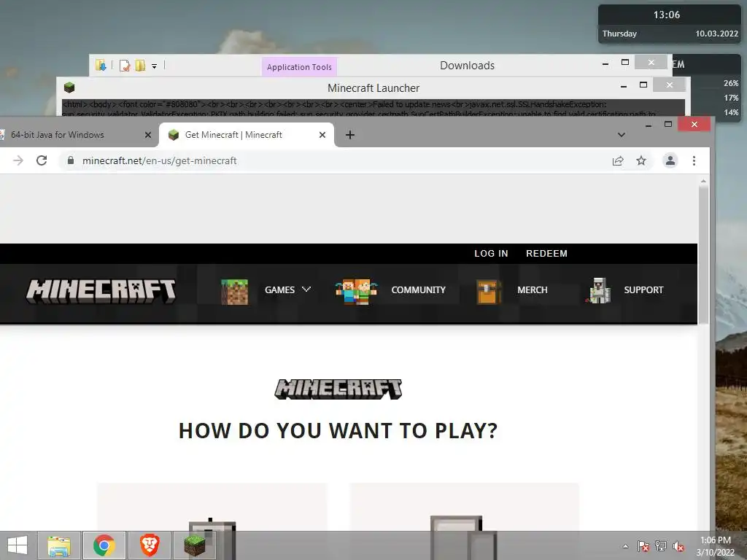This screenshot has width=747, height=560.
Task: View site info via lock icon
Action: (71, 160)
